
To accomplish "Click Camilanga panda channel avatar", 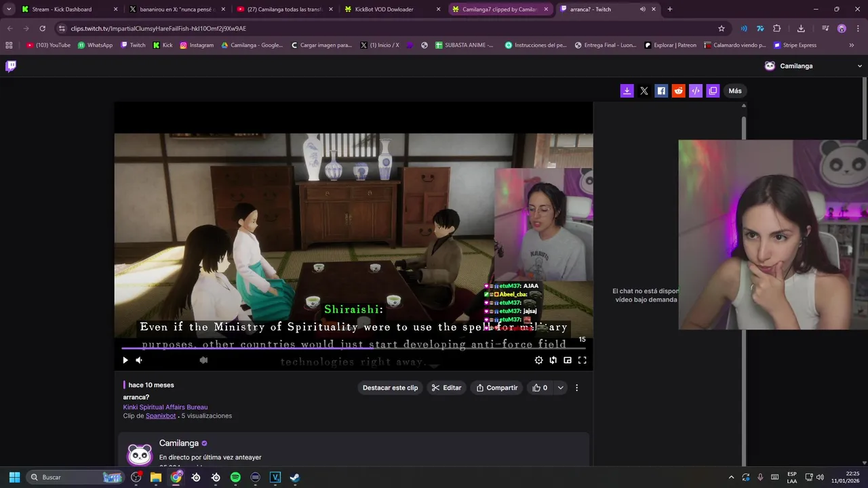I will pos(140,454).
